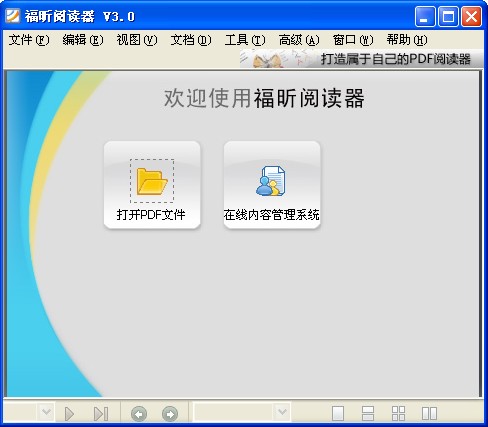Select single page layout icon
488x427 pixels.
coord(338,414)
